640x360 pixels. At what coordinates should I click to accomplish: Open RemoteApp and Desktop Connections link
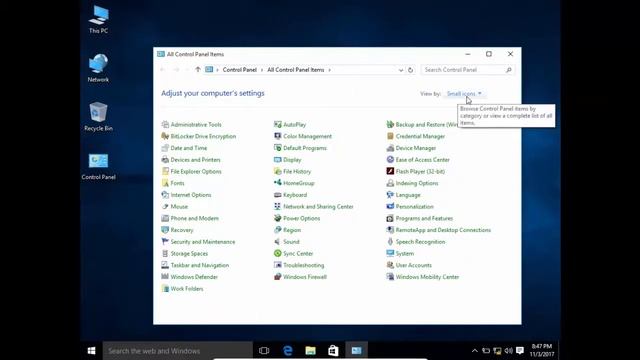pos(443,230)
